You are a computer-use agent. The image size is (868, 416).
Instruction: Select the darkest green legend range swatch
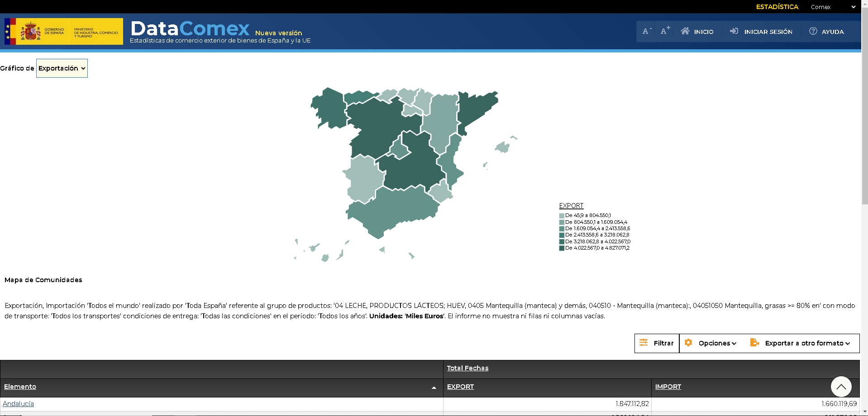click(x=562, y=248)
